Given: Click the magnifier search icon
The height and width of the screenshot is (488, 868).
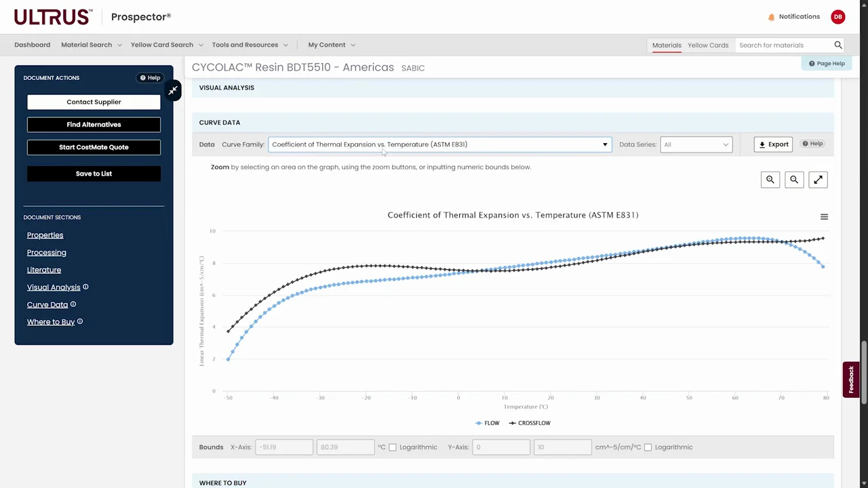Looking at the screenshot, I should [x=838, y=45].
